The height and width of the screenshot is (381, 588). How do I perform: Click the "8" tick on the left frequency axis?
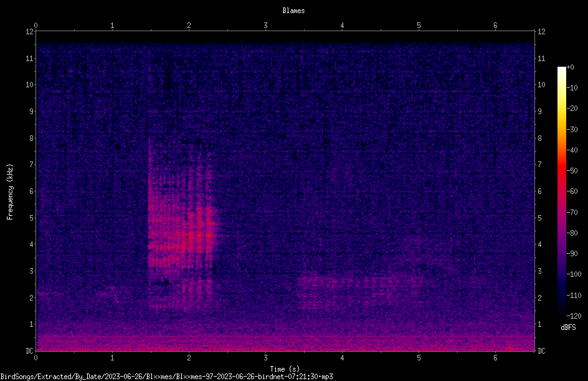[x=31, y=138]
